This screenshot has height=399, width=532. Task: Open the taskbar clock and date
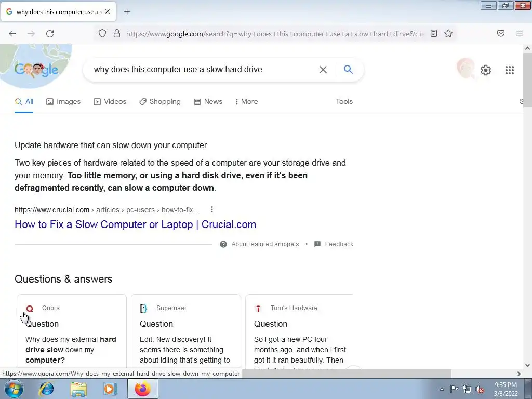(x=506, y=389)
